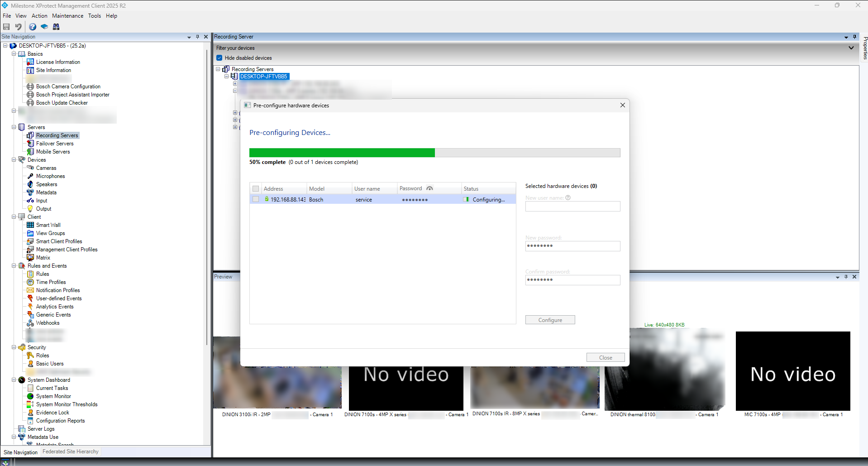Click the Undo toolbar icon
The height and width of the screenshot is (466, 868).
[19, 27]
